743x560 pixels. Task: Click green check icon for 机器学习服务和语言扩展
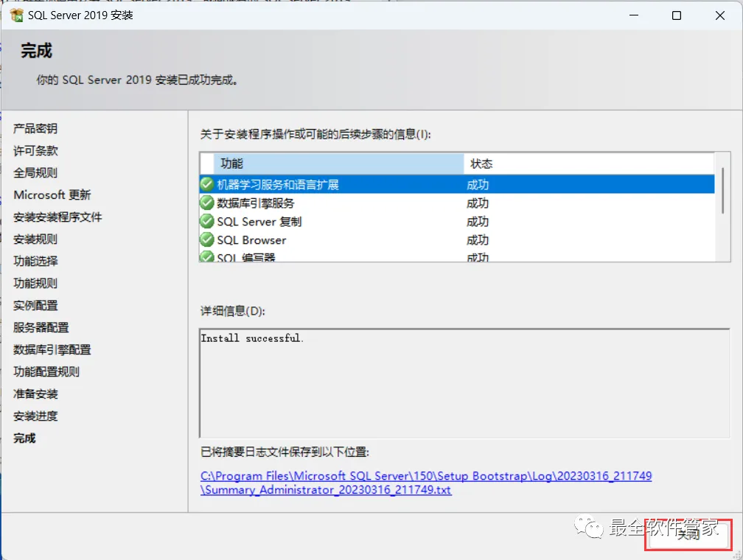coord(207,184)
